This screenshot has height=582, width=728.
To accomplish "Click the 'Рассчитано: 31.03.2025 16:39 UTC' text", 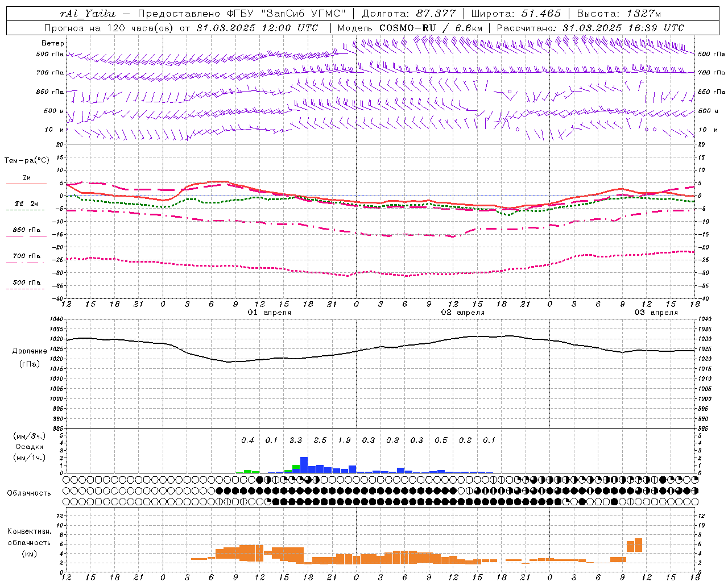I will 590,28.
